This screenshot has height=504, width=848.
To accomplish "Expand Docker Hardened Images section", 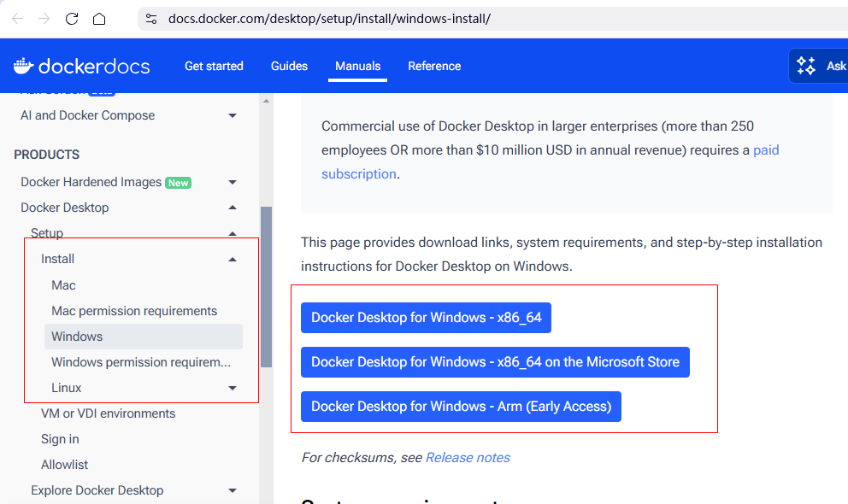I will [233, 182].
